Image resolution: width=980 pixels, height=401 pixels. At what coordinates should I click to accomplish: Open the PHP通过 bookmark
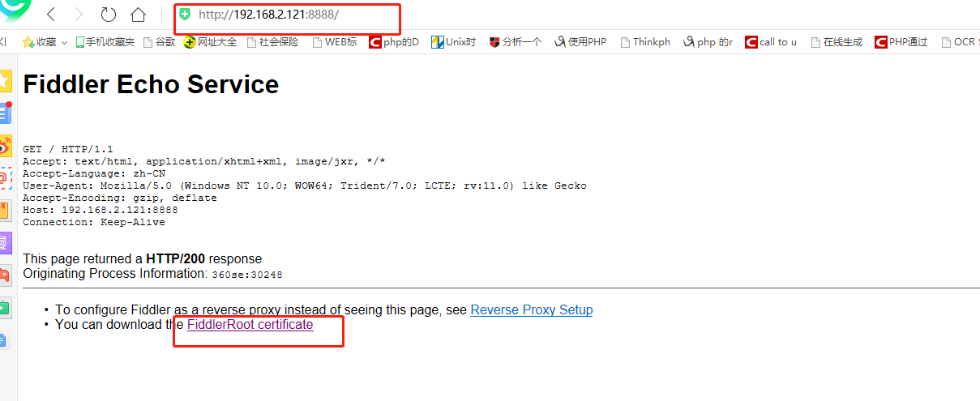(901, 42)
